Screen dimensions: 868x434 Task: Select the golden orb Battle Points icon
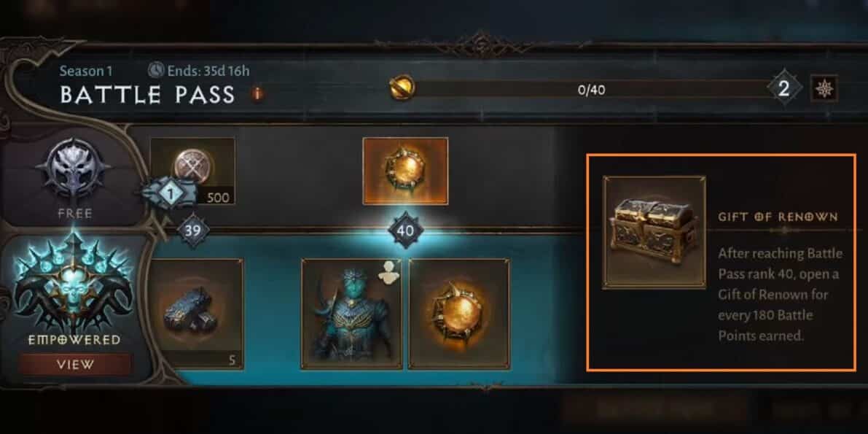click(x=402, y=88)
